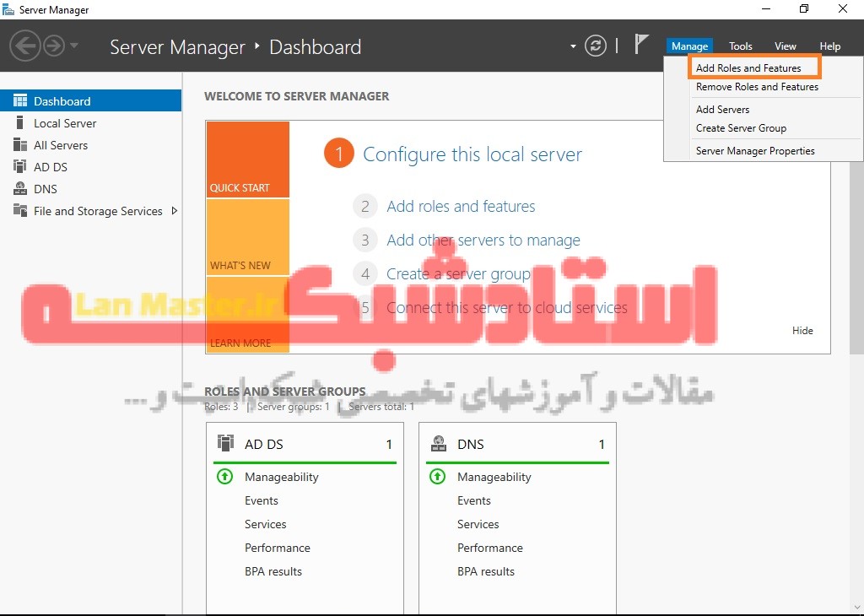This screenshot has width=864, height=616.
Task: Open the notifications flag icon
Action: pos(640,44)
